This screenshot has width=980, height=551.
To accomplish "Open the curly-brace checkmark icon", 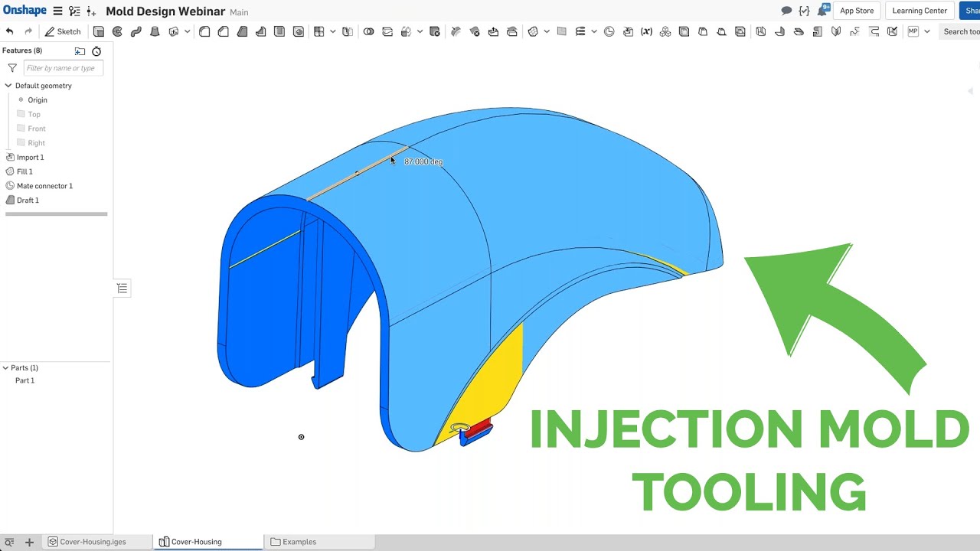I will click(x=804, y=11).
